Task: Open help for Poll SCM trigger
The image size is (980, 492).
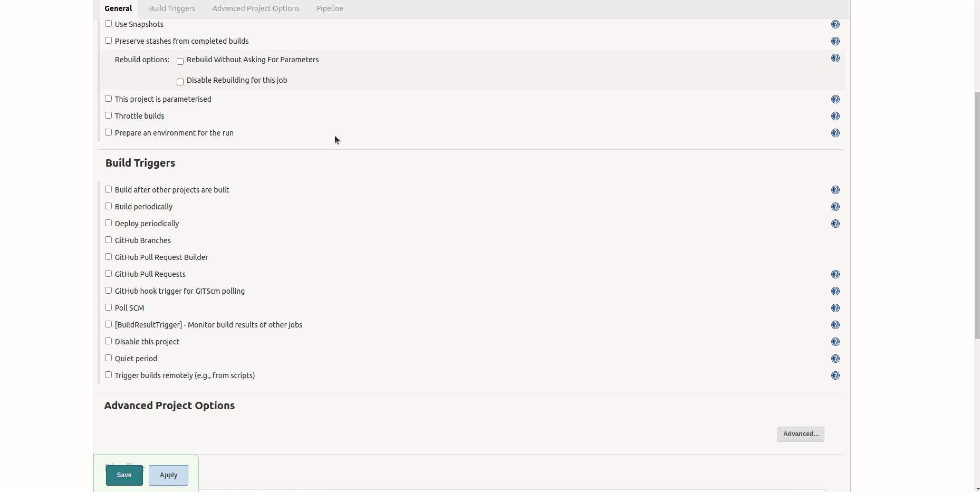Action: pos(835,308)
